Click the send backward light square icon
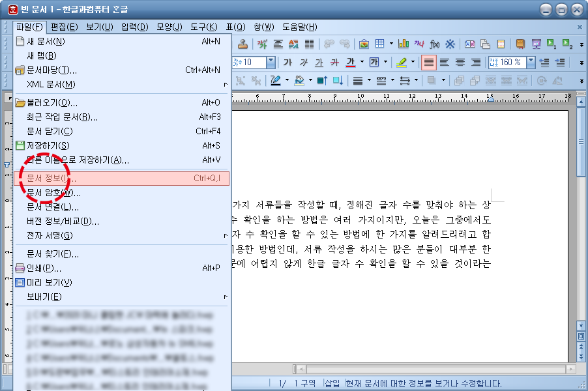 point(338,80)
